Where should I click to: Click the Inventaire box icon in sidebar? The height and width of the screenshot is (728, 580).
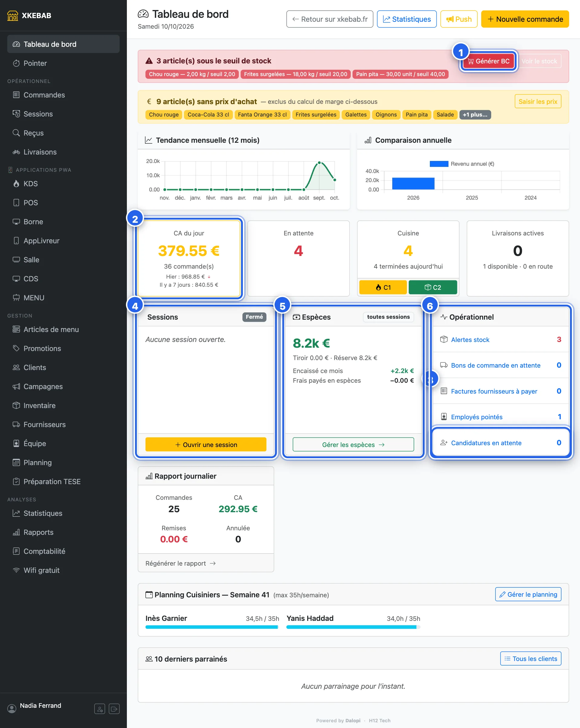point(16,406)
